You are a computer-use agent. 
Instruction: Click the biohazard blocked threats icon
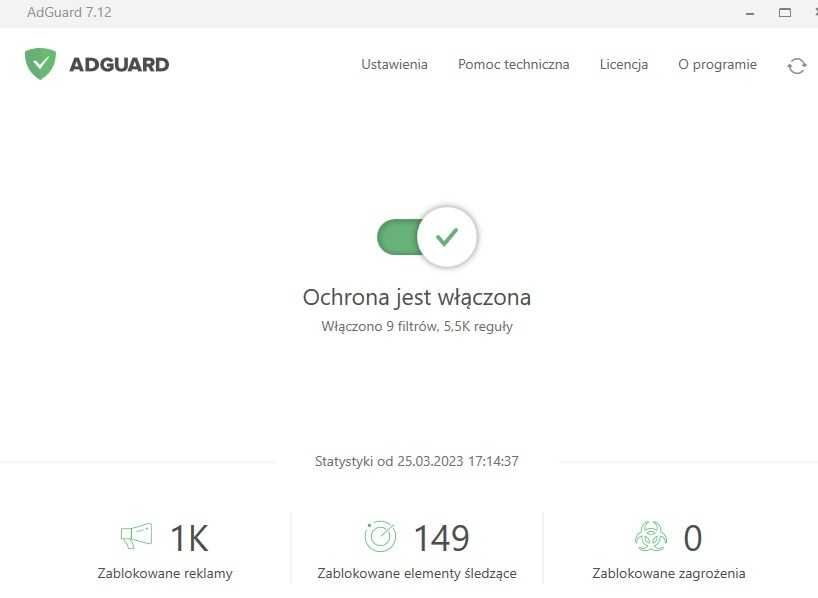(x=651, y=536)
